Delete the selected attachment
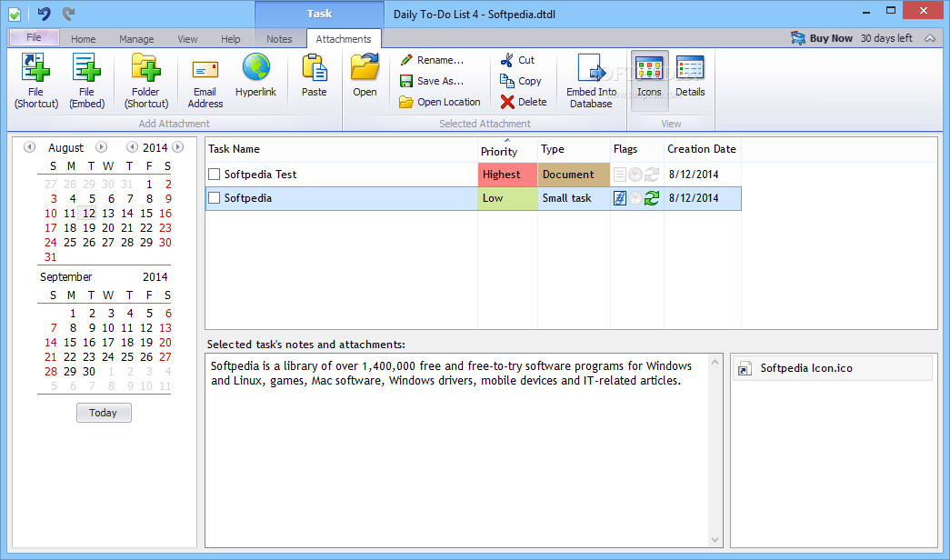Image resolution: width=950 pixels, height=560 pixels. click(524, 102)
